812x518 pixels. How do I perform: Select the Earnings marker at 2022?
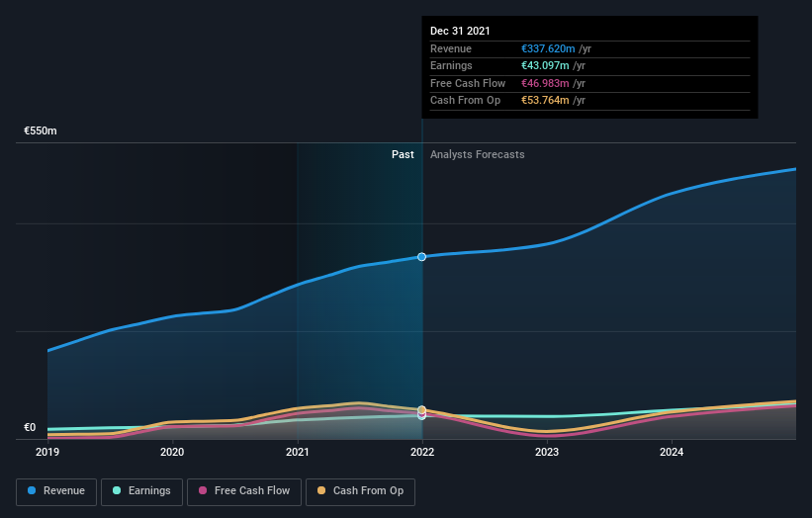coord(421,415)
